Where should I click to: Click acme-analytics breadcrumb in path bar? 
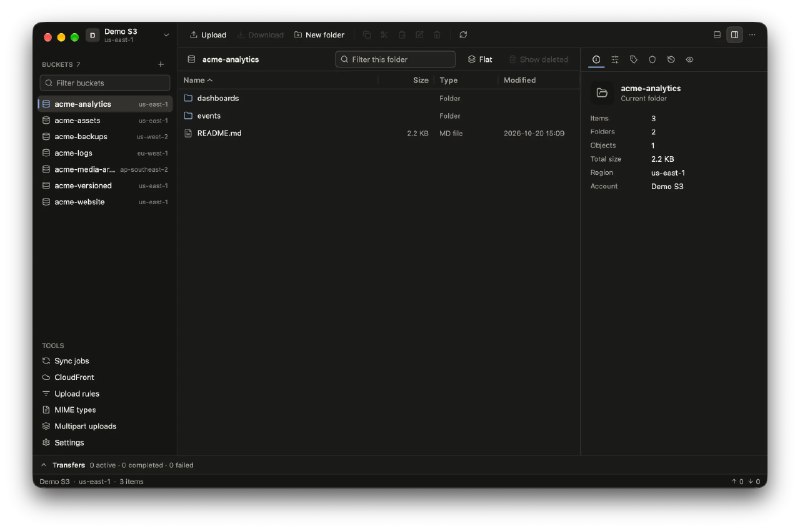pos(231,59)
